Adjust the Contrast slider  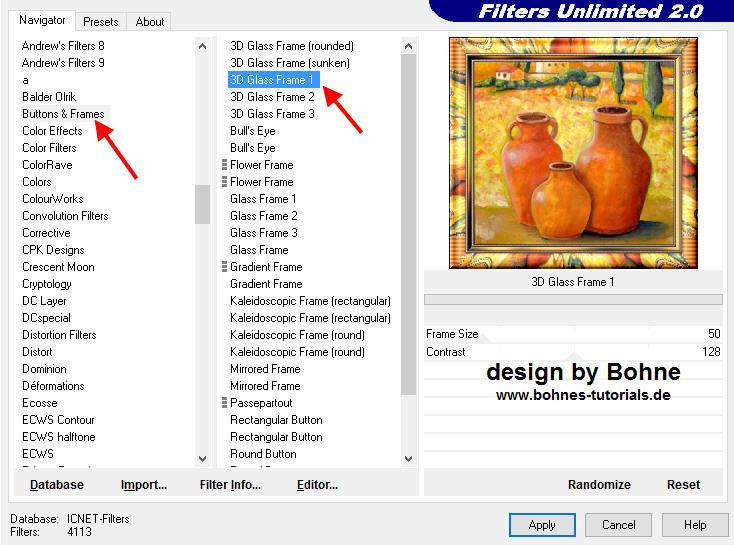(x=573, y=352)
